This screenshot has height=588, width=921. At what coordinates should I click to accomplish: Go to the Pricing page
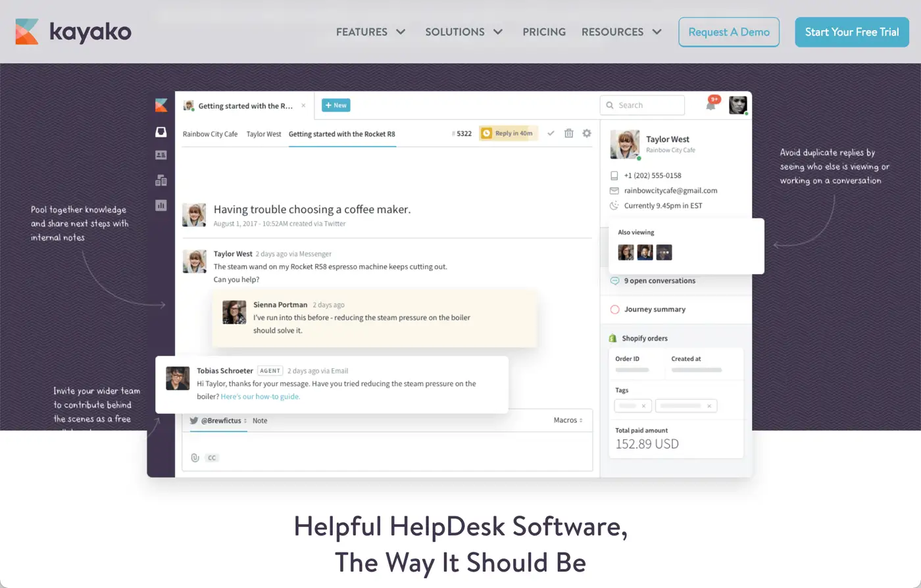544,32
